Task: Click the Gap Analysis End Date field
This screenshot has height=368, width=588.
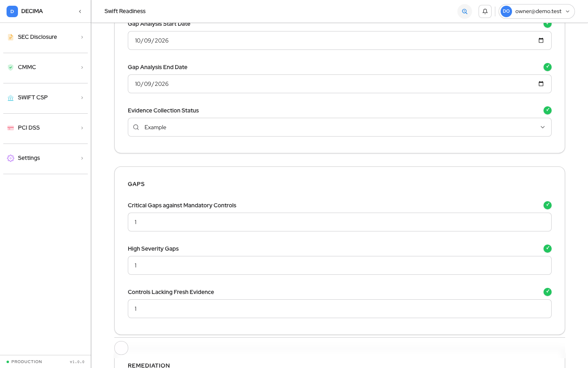Action: click(x=340, y=84)
